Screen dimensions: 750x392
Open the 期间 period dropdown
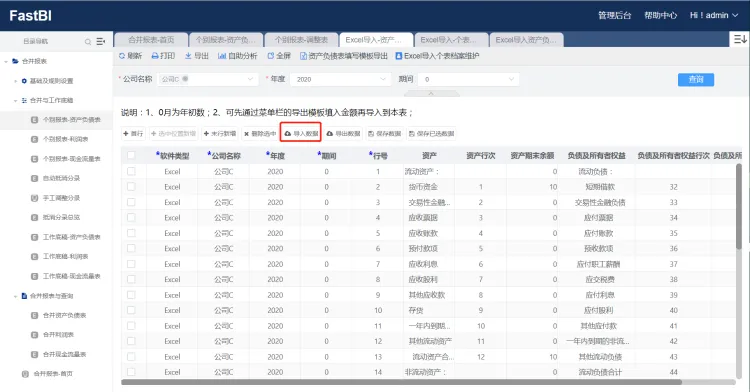tap(468, 79)
